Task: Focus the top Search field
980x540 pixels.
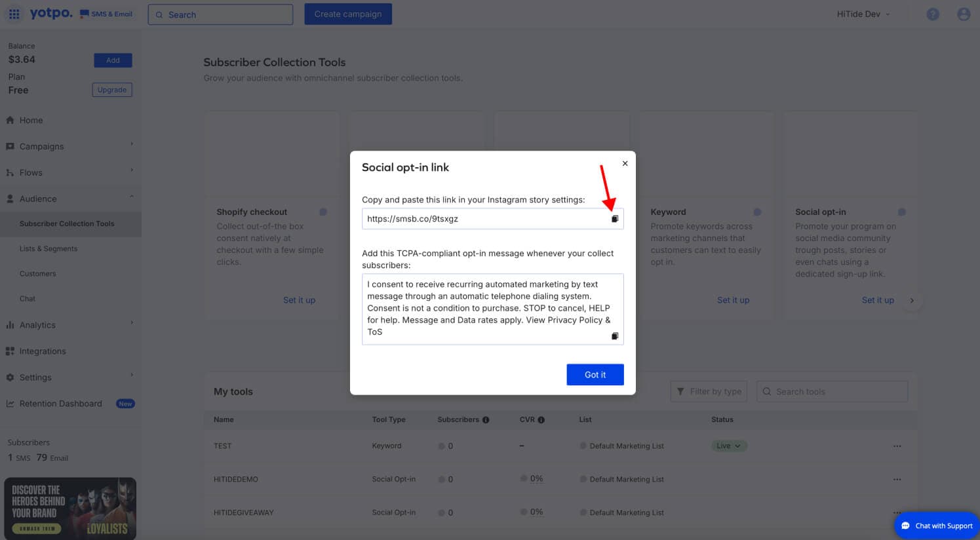Action: click(220, 14)
